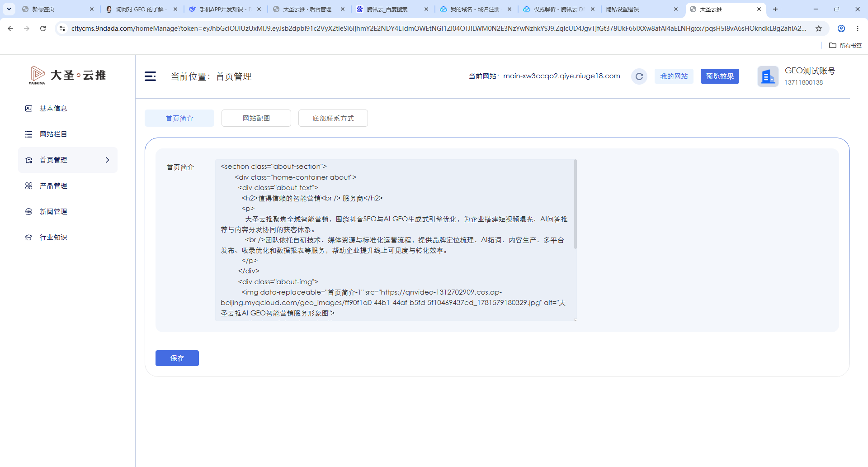
Task: Click the GEO测试账号 account name
Action: [810, 71]
